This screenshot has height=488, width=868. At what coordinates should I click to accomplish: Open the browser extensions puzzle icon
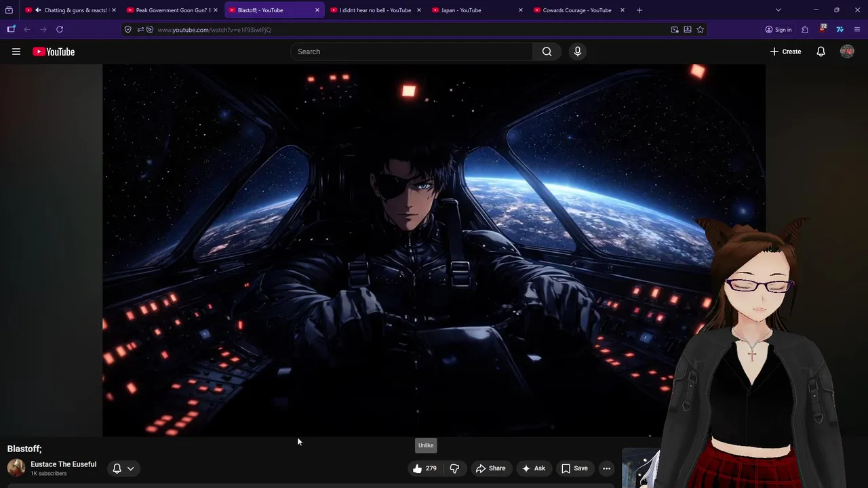[805, 29]
